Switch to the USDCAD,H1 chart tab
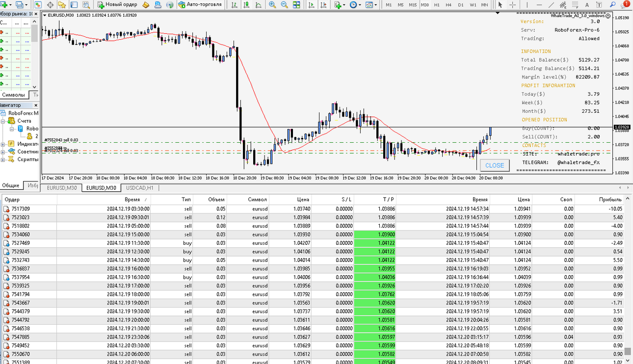 pos(140,188)
